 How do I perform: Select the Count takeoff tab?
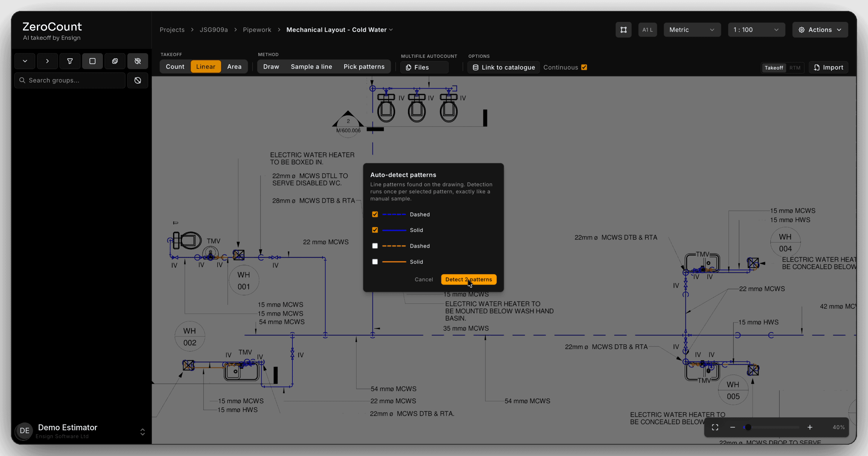175,67
